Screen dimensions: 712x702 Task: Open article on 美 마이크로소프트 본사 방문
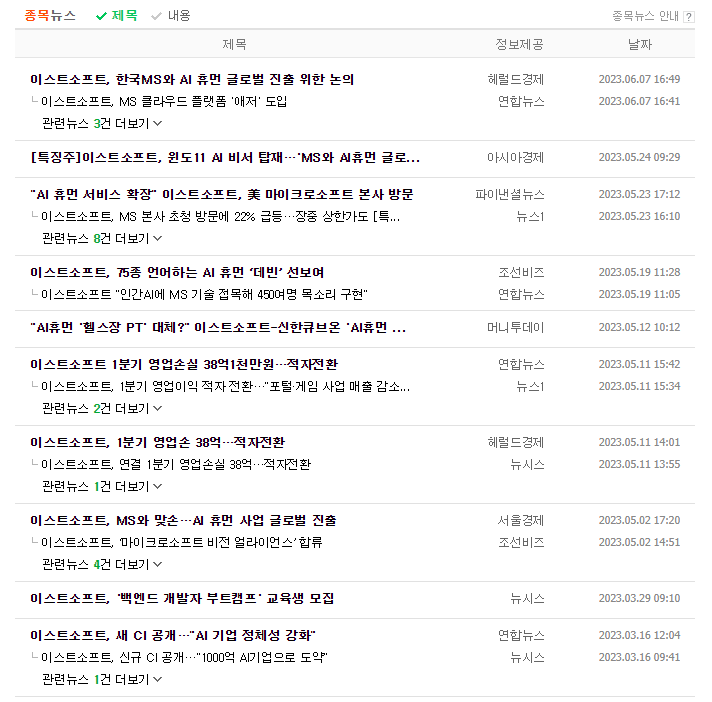click(222, 194)
